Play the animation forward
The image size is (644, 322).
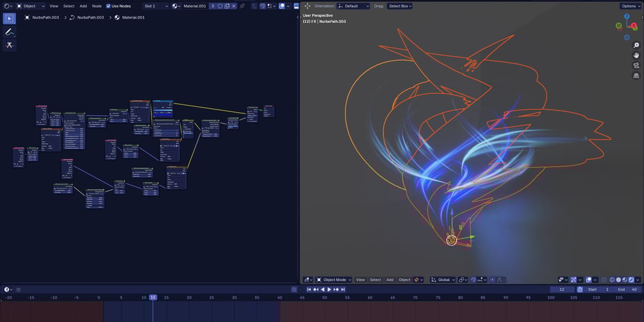(x=329, y=289)
